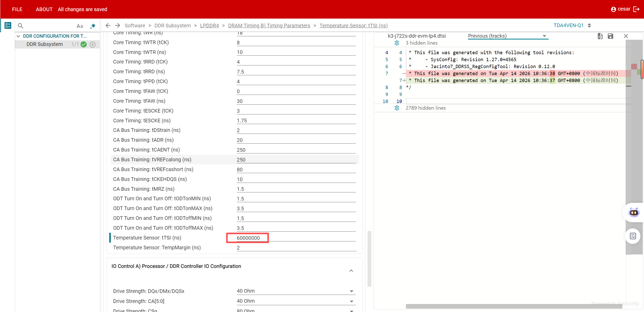Go back with the left arrow

point(108,26)
